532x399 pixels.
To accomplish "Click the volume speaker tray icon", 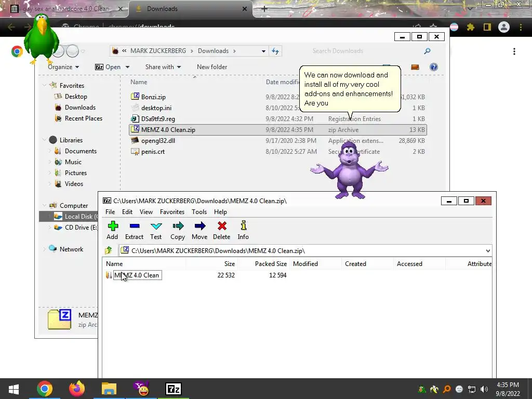I will (484, 389).
